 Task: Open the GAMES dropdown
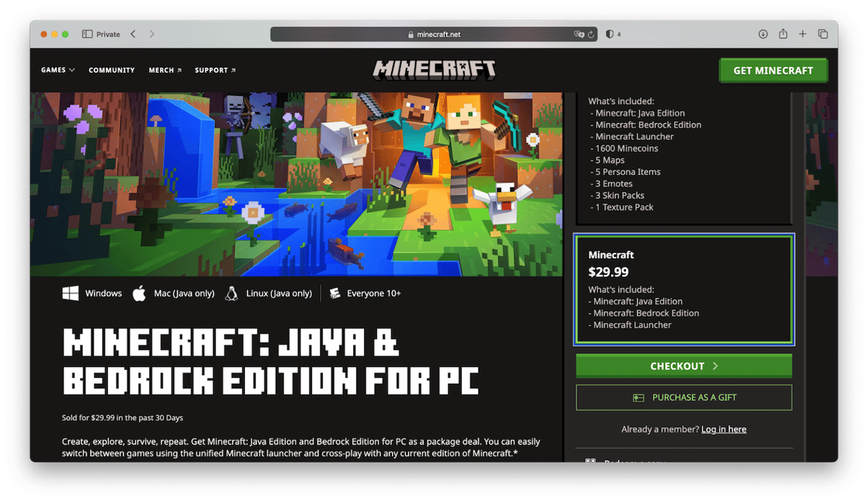(x=57, y=70)
